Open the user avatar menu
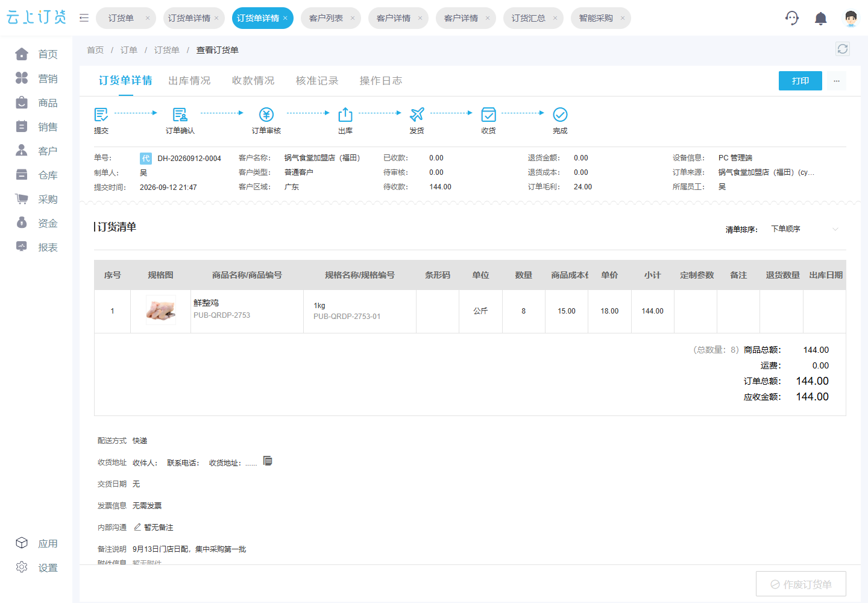 coord(851,19)
